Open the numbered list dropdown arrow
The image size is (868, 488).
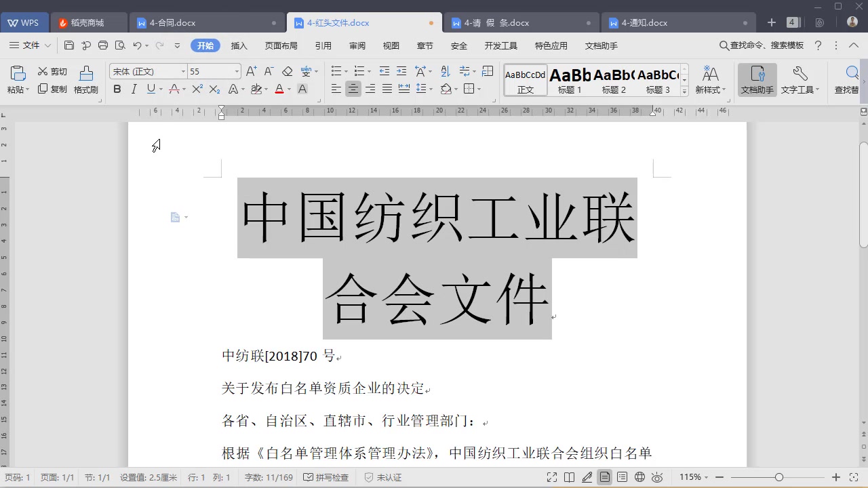pos(369,72)
